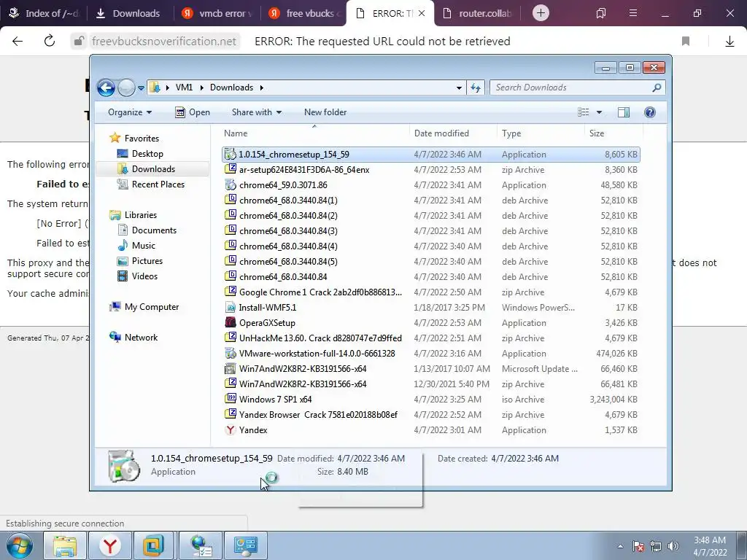Select the chrome64_68.0.3440.84(3) deb file
This screenshot has width=747, height=560.
click(430, 231)
